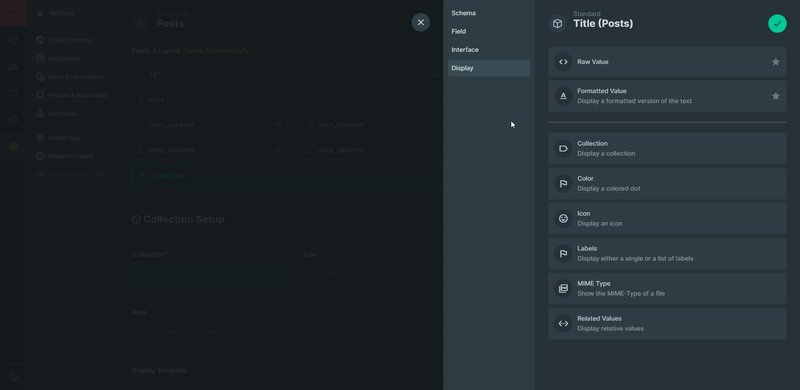The image size is (800, 390).
Task: Click the MIME Type library icon
Action: (563, 288)
